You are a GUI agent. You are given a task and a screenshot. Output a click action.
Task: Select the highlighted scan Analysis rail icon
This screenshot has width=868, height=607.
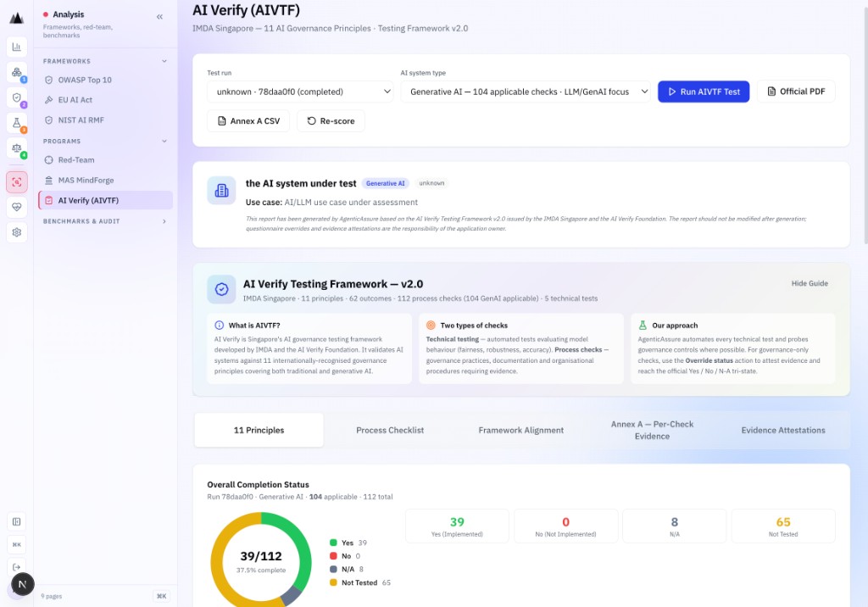(17, 182)
